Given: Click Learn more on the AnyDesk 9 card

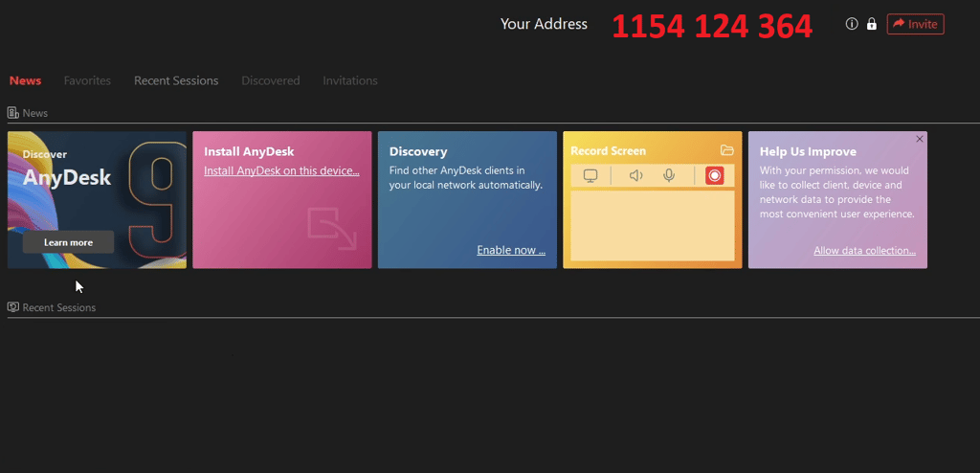Looking at the screenshot, I should pos(68,242).
